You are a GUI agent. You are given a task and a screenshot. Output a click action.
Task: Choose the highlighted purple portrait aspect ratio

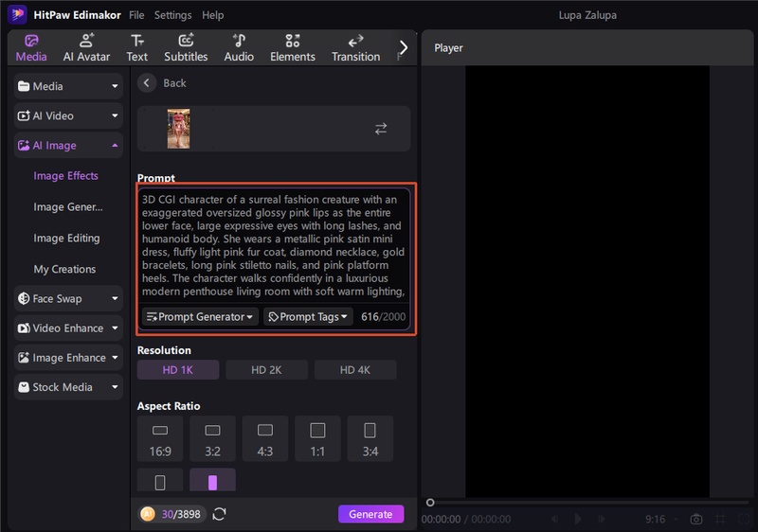pyautogui.click(x=212, y=480)
